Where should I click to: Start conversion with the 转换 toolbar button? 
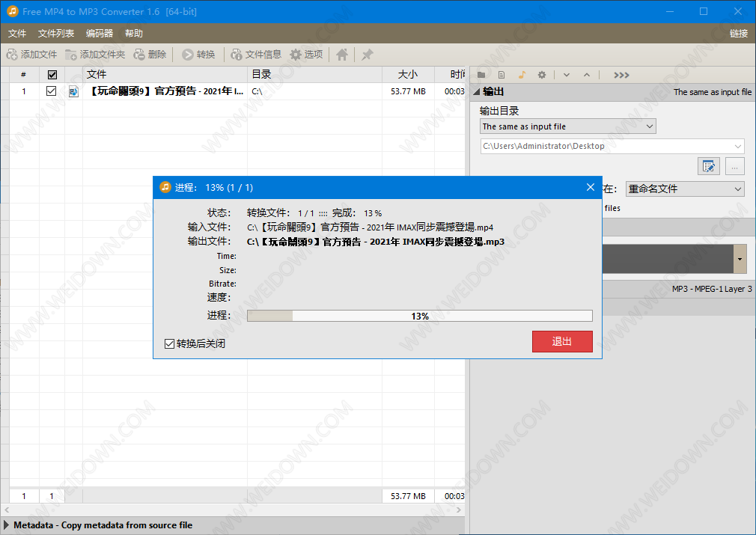coord(198,55)
